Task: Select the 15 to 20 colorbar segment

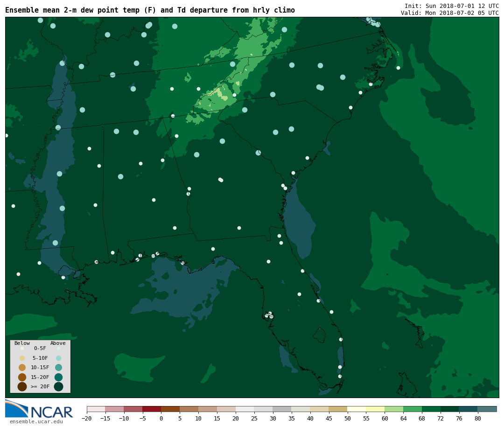Action: (x=227, y=409)
